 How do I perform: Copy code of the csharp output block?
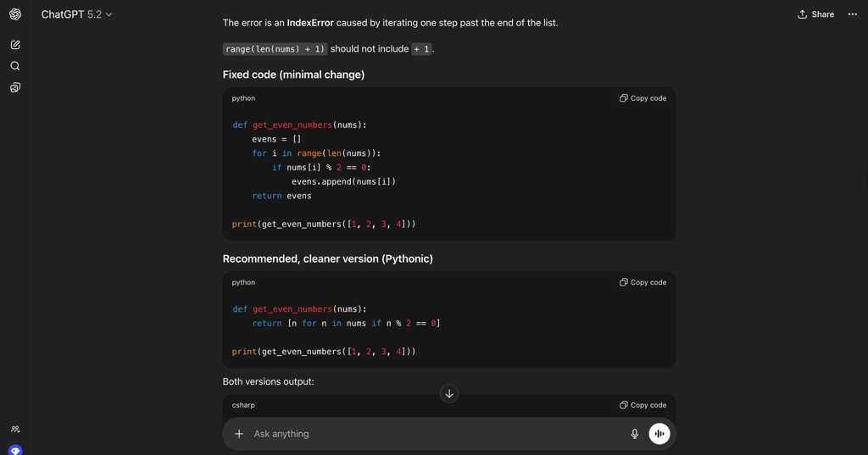(x=643, y=405)
